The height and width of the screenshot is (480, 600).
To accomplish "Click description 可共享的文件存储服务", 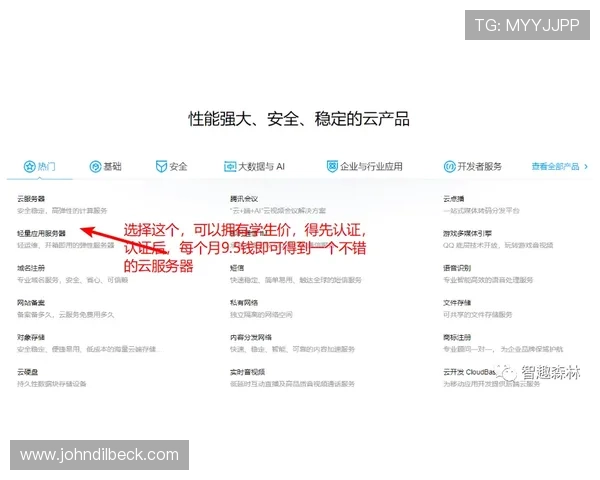I will (x=478, y=315).
